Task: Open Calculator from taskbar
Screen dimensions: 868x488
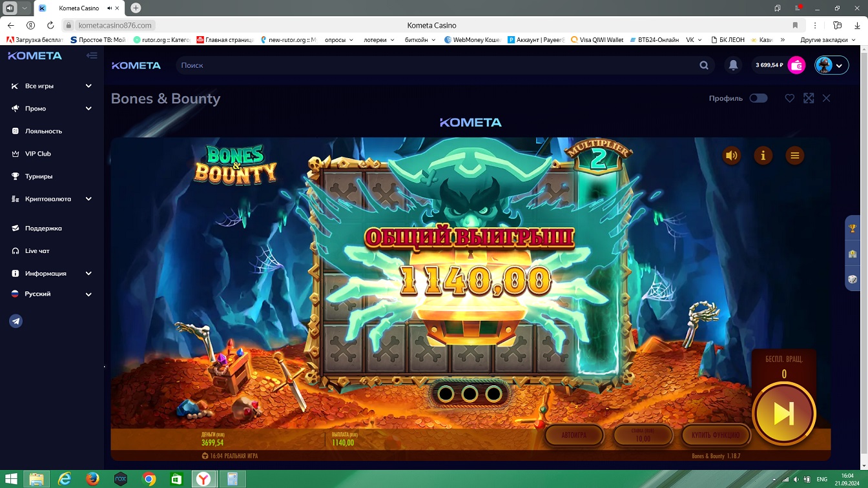Action: coord(232,479)
